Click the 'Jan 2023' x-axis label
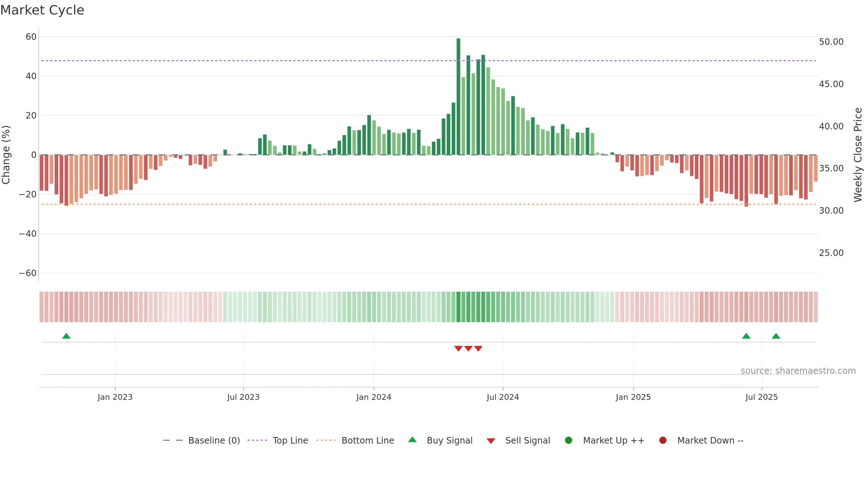The image size is (868, 488). [x=115, y=397]
